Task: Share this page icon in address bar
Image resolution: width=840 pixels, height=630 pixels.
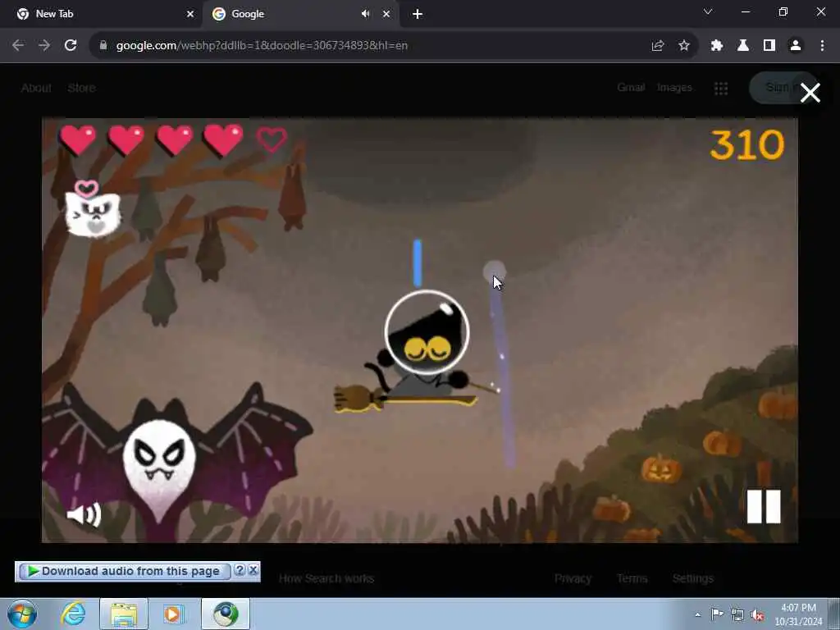Action: pyautogui.click(x=657, y=46)
